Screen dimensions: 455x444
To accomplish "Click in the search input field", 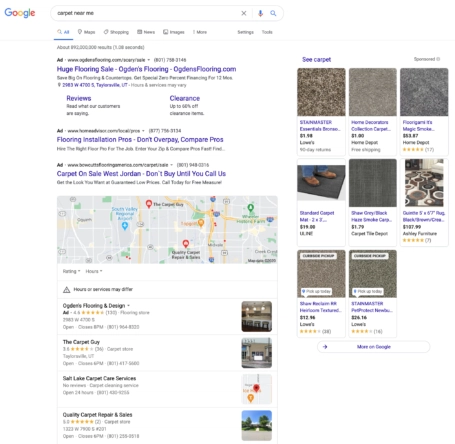I will click(147, 13).
